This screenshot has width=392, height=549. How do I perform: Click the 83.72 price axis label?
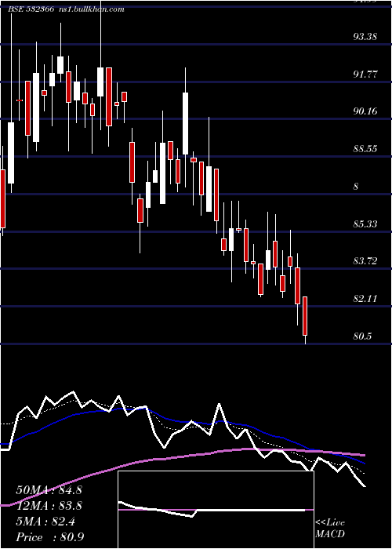coord(365,261)
